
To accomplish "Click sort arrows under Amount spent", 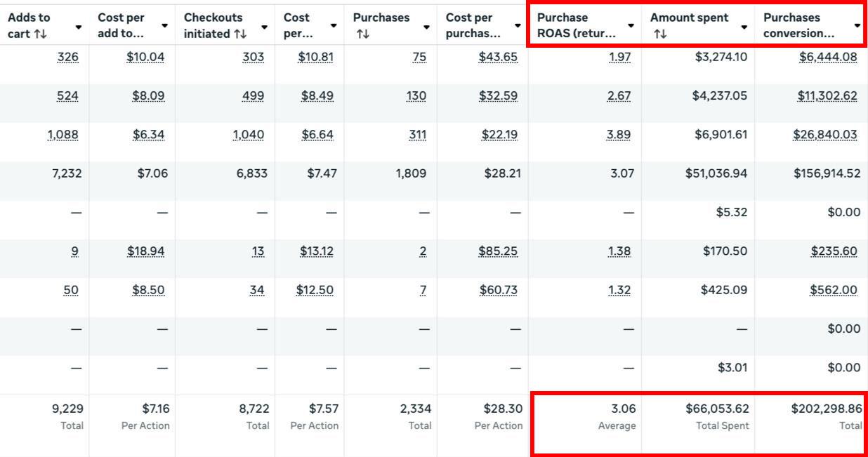I will pyautogui.click(x=659, y=34).
